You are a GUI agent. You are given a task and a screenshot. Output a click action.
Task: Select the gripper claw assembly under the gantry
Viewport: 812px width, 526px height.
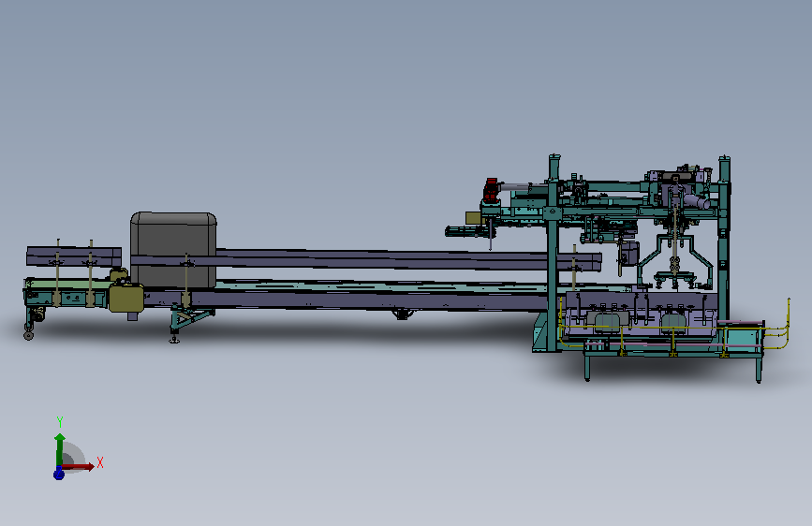point(674,261)
